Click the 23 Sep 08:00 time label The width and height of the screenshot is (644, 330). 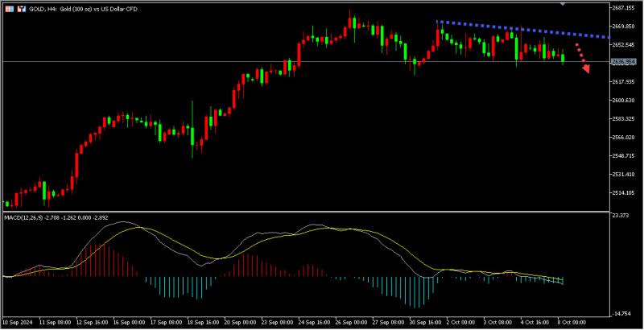click(x=278, y=323)
